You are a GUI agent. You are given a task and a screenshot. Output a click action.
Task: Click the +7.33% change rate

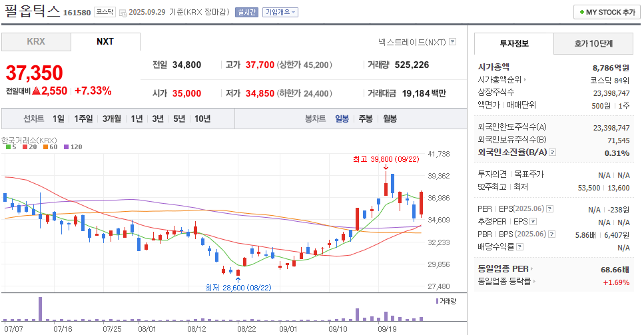coord(93,91)
